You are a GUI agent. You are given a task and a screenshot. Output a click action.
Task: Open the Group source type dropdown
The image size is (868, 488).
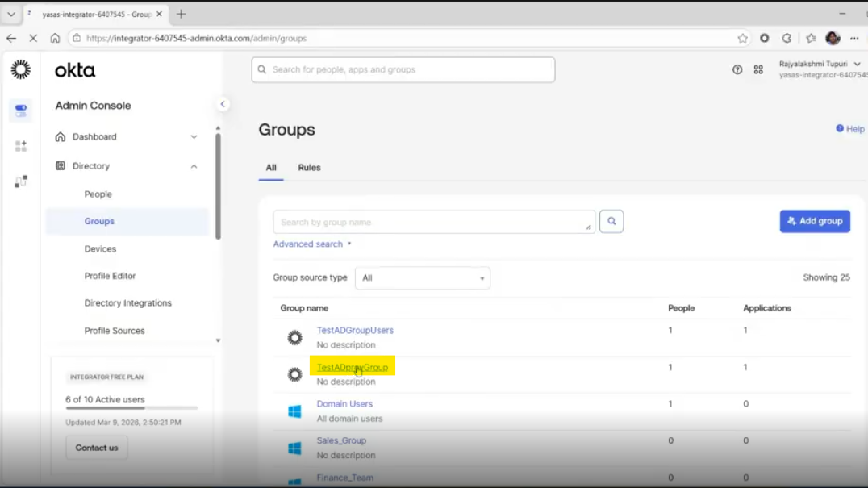pyautogui.click(x=422, y=278)
